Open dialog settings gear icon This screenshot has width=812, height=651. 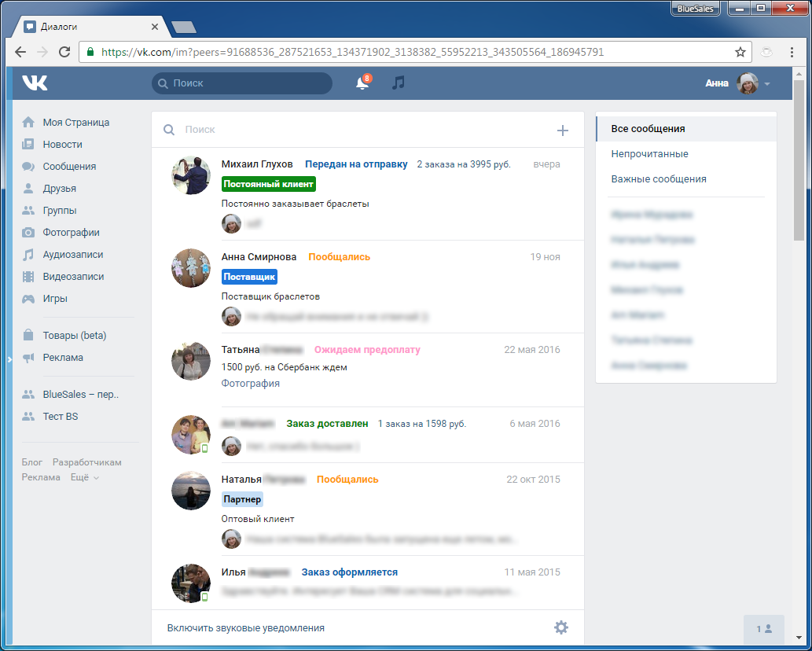click(x=560, y=627)
